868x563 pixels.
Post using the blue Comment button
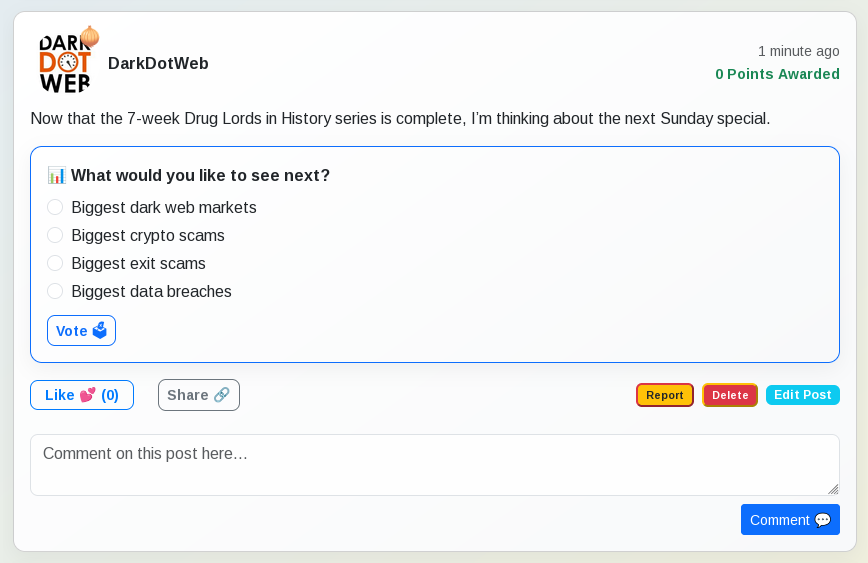[x=790, y=520]
